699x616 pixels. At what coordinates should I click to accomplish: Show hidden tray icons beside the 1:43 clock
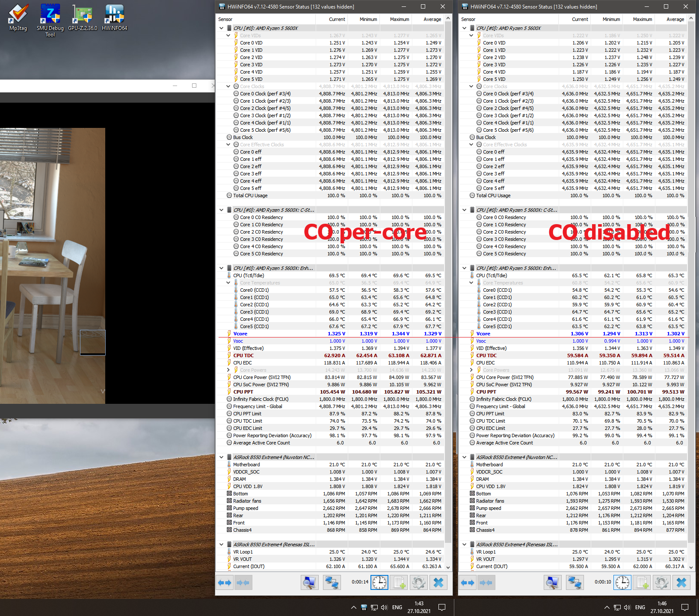coord(354,607)
